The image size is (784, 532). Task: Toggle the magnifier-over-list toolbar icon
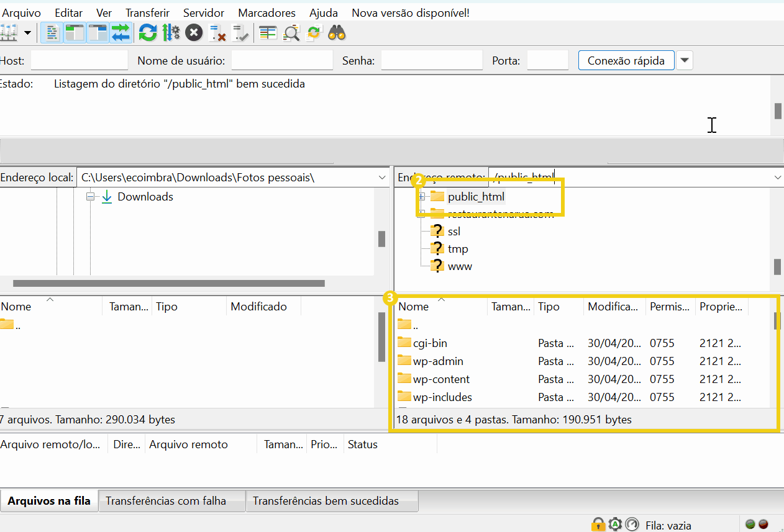pos(291,33)
